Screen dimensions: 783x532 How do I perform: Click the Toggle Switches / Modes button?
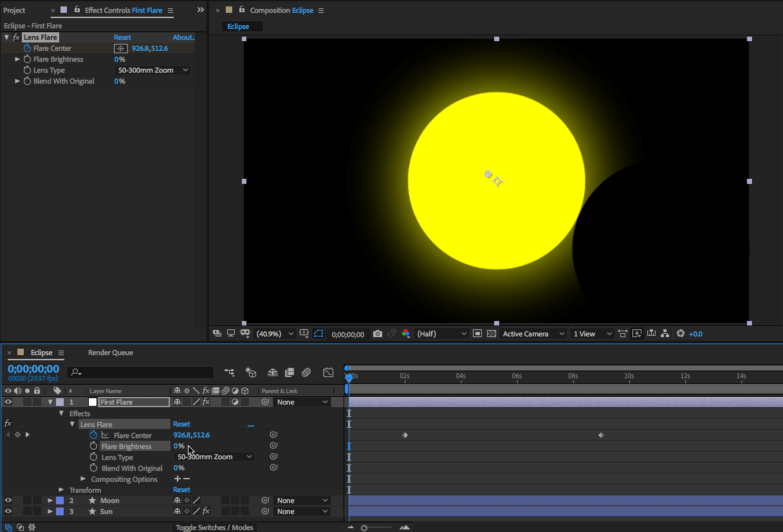pyautogui.click(x=215, y=527)
